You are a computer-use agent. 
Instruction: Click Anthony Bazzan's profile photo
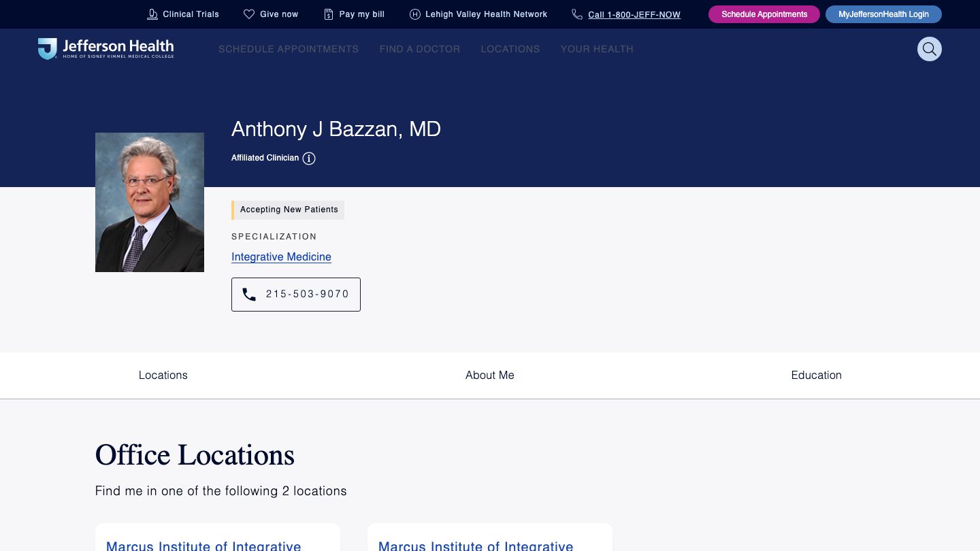[150, 202]
